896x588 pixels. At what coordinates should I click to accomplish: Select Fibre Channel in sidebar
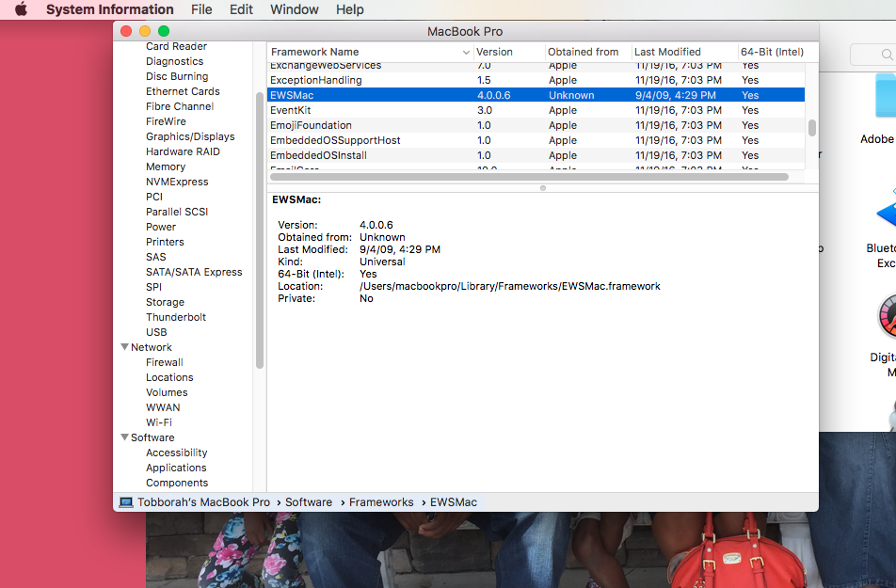[x=180, y=106]
